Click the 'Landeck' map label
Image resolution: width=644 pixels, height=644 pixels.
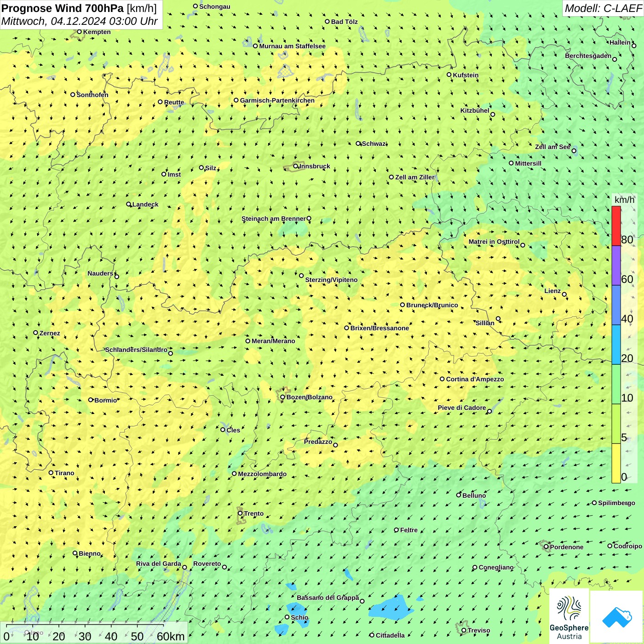[145, 204]
